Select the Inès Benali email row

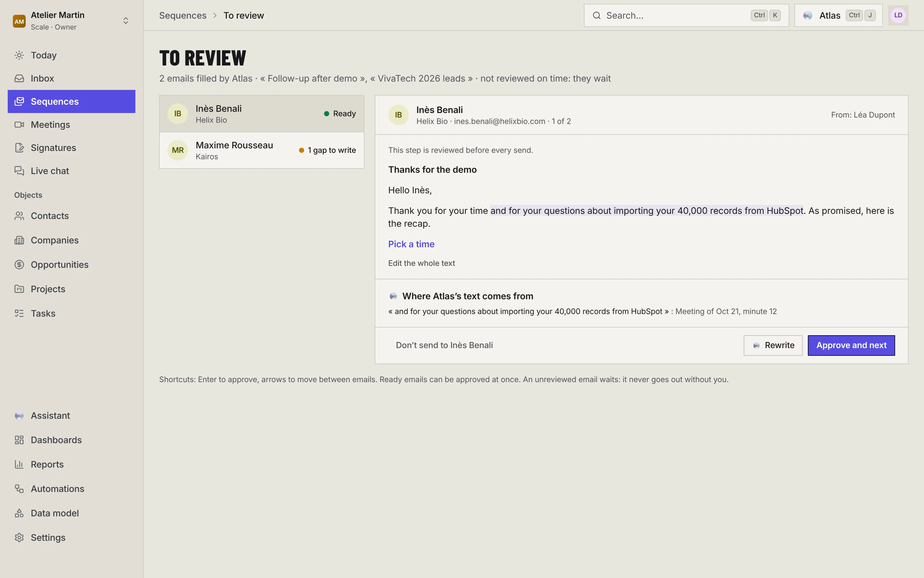pos(261,114)
